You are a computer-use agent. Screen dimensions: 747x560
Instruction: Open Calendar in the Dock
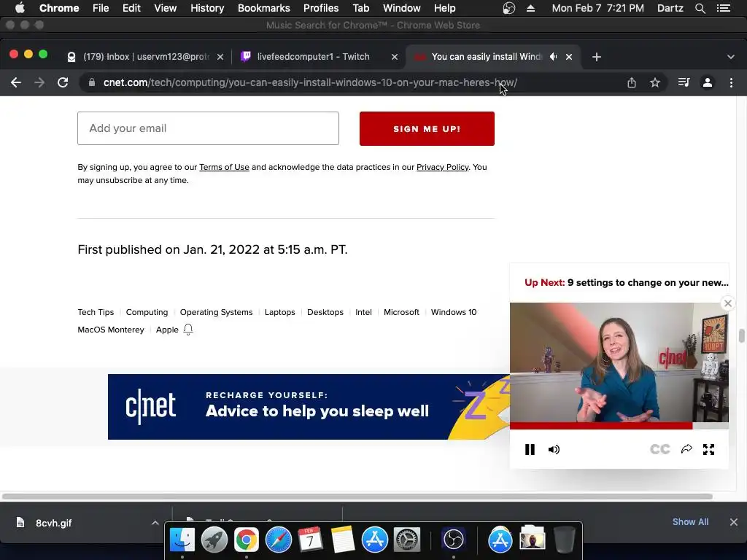click(x=310, y=540)
